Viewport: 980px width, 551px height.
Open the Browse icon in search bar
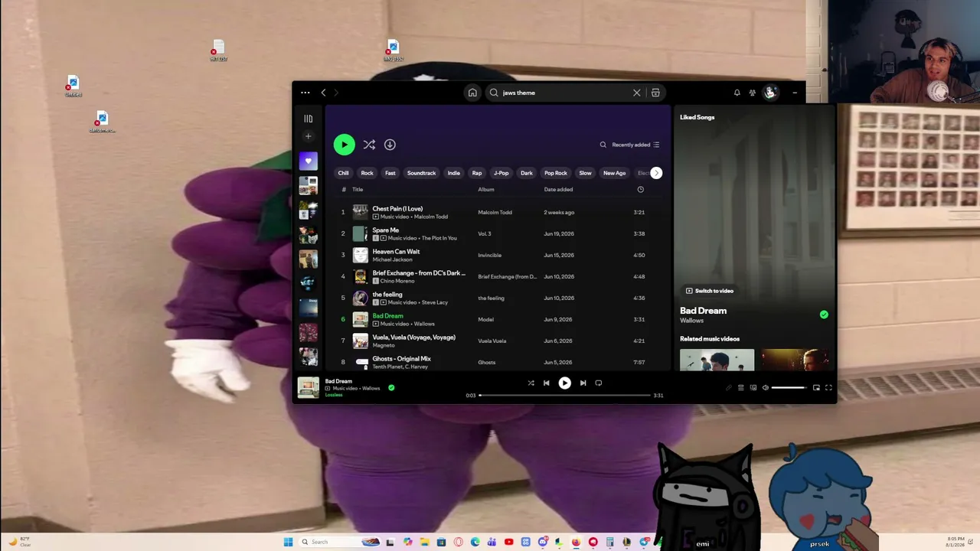pyautogui.click(x=655, y=93)
